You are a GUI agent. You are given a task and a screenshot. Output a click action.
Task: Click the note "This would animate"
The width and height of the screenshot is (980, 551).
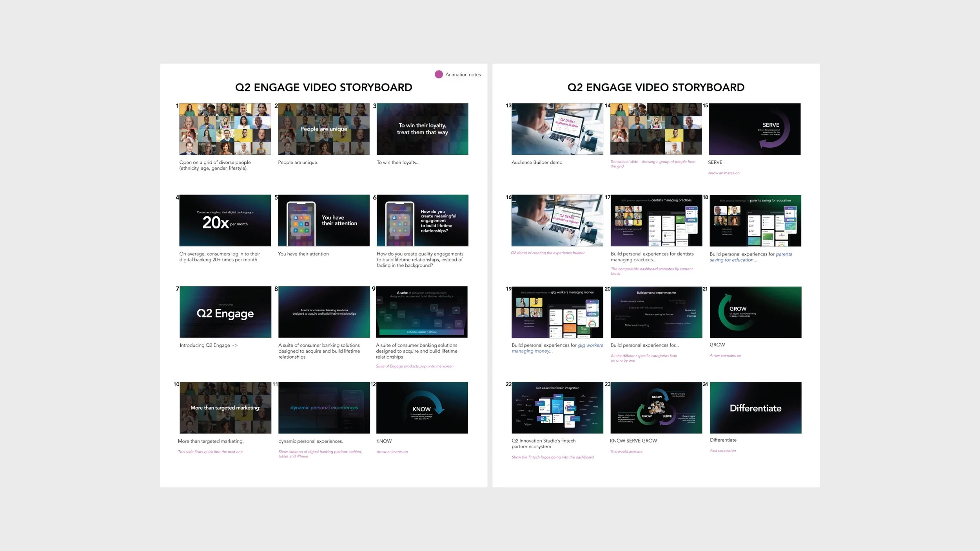click(626, 451)
